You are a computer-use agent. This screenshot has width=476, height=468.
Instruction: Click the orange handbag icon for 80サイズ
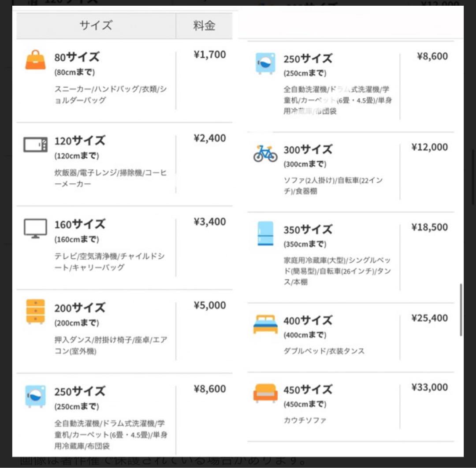(x=35, y=60)
